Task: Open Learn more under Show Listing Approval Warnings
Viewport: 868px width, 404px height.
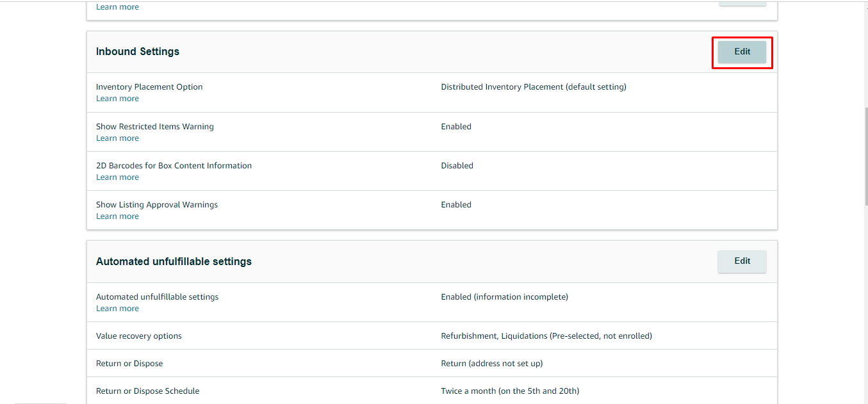Action: [x=117, y=216]
